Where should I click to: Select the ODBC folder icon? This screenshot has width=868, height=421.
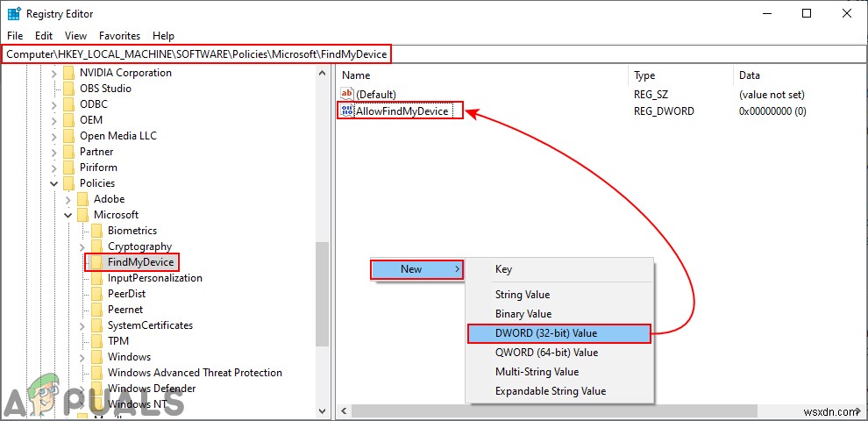point(68,104)
